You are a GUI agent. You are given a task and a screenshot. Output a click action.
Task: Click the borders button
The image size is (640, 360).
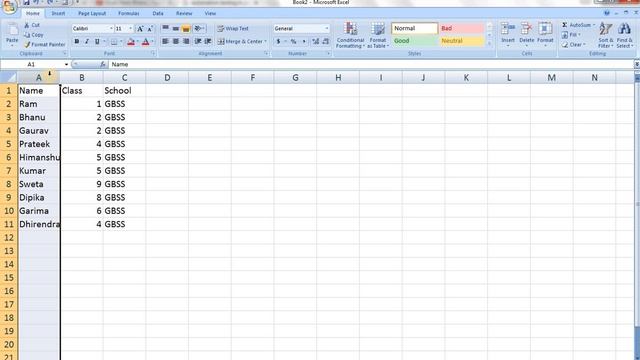[x=114, y=42]
